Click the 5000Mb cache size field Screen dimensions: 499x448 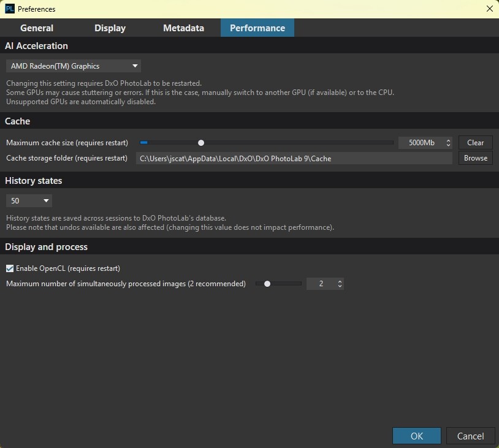pyautogui.click(x=421, y=143)
